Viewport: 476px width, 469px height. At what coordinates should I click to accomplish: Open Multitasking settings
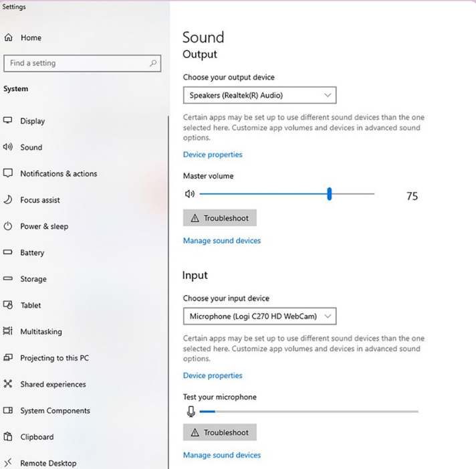(x=41, y=331)
